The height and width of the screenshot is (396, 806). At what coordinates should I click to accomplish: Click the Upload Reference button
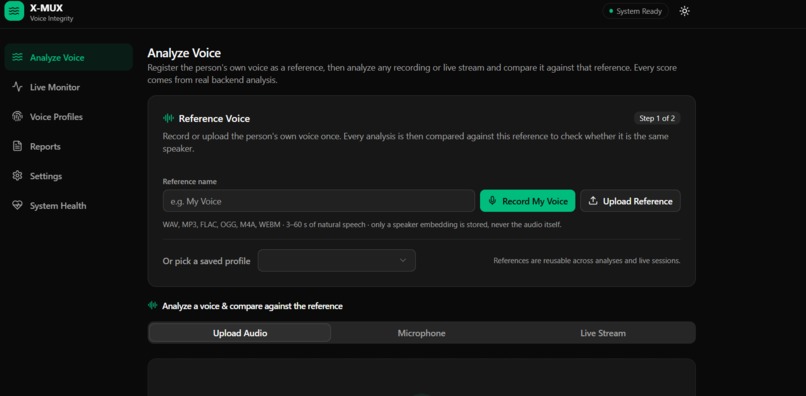tap(630, 201)
